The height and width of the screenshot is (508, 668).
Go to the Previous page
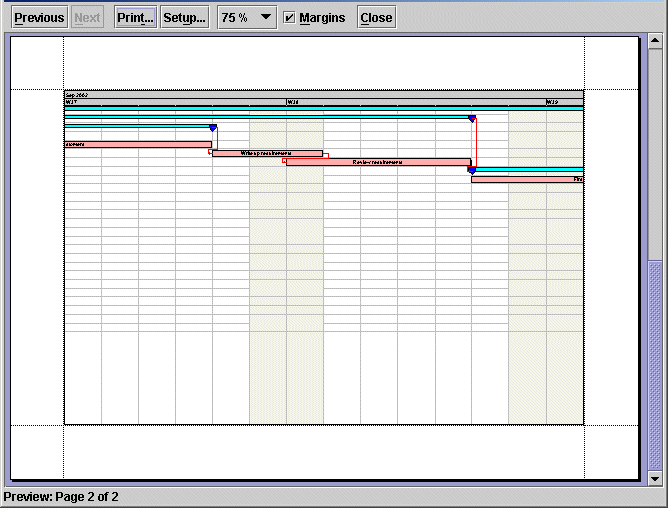tap(39, 17)
